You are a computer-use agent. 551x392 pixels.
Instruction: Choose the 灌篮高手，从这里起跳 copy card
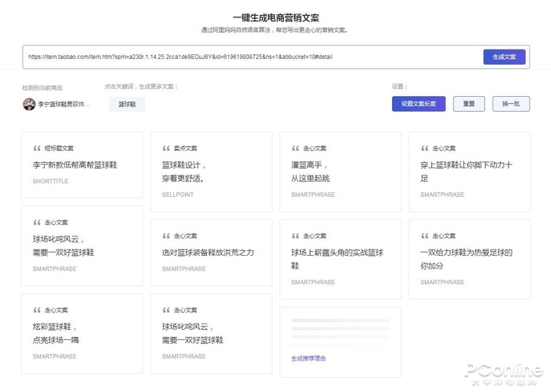(340, 171)
